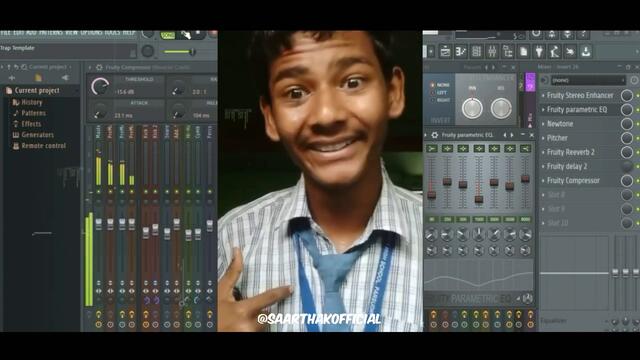Open Fruity Stereo Enhancer slot arrow menu
The width and height of the screenshot is (640, 360).
[x=543, y=96]
